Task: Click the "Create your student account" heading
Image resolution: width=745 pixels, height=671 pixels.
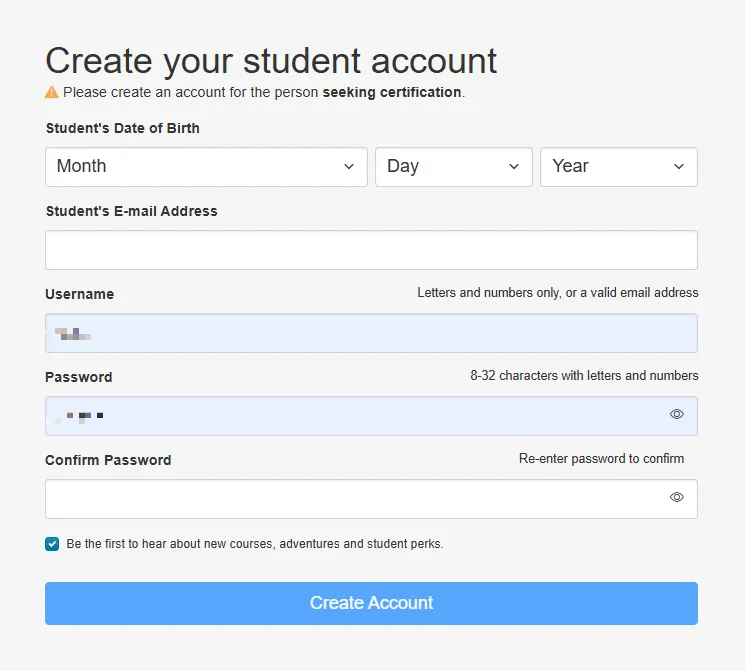Action: (271, 61)
